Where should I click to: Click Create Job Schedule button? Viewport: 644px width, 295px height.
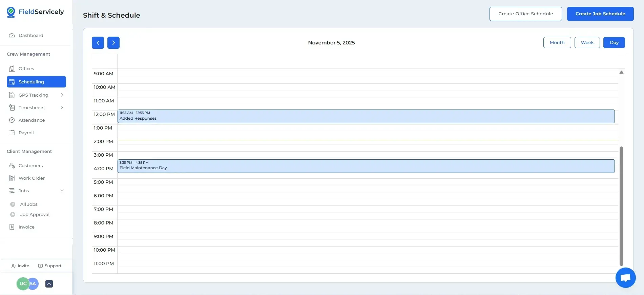pyautogui.click(x=600, y=14)
